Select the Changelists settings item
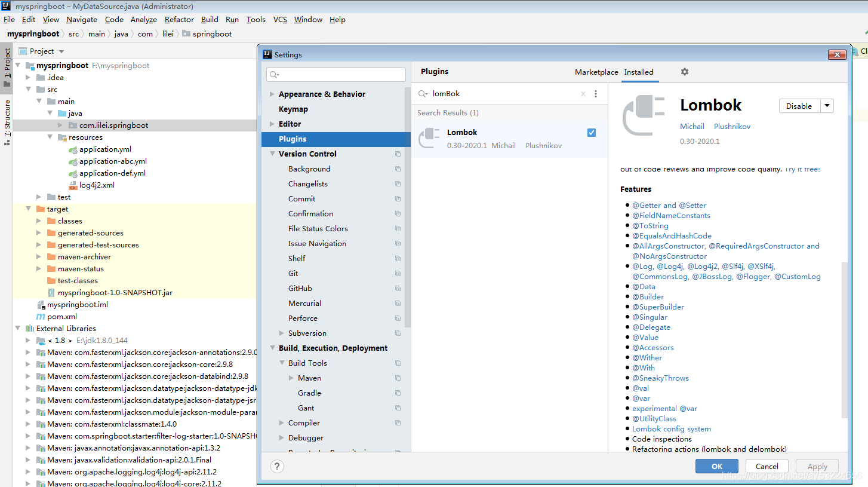The width and height of the screenshot is (868, 487). point(308,184)
